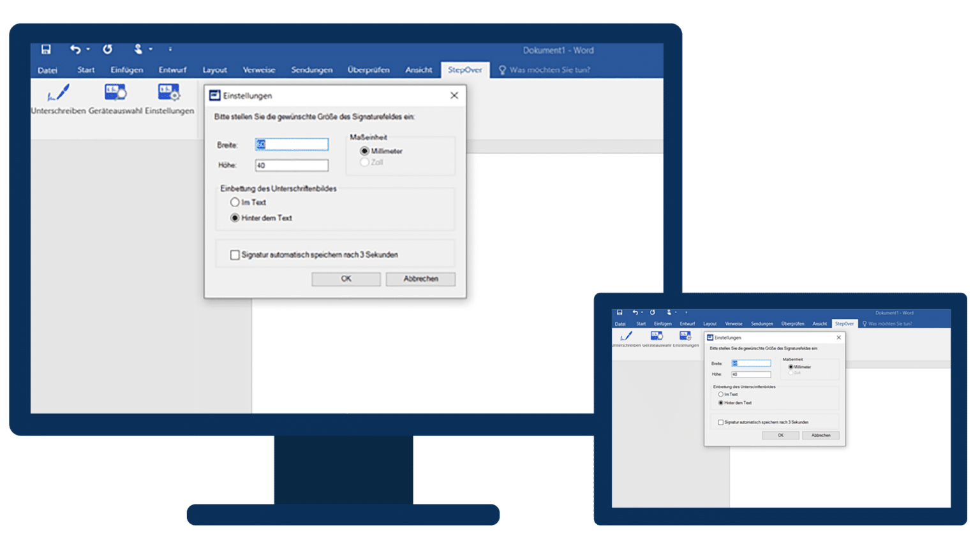This screenshot has width=980, height=551.
Task: Open the Datei menu
Action: click(47, 70)
